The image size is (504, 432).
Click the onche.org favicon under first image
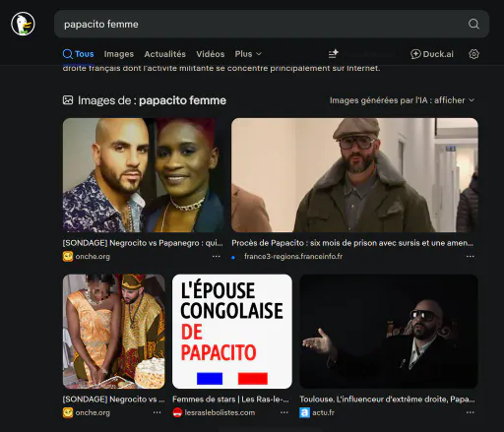(x=68, y=256)
